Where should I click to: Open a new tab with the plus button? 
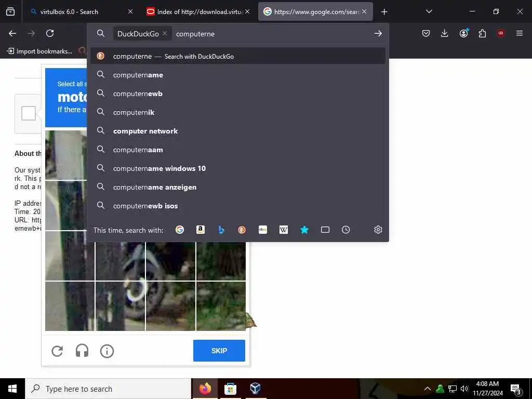coord(384,12)
